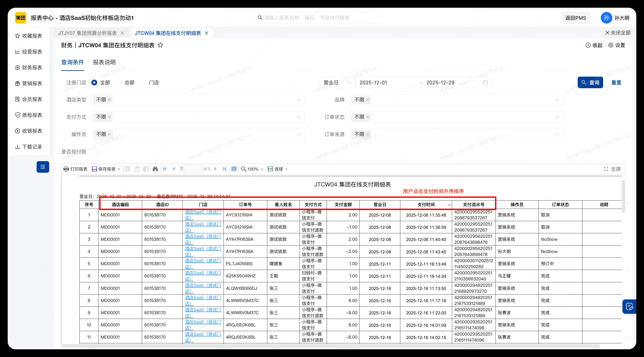The image size is (644, 357).
Task: Open report settings via the 设置 gear icon
Action: [x=611, y=45]
